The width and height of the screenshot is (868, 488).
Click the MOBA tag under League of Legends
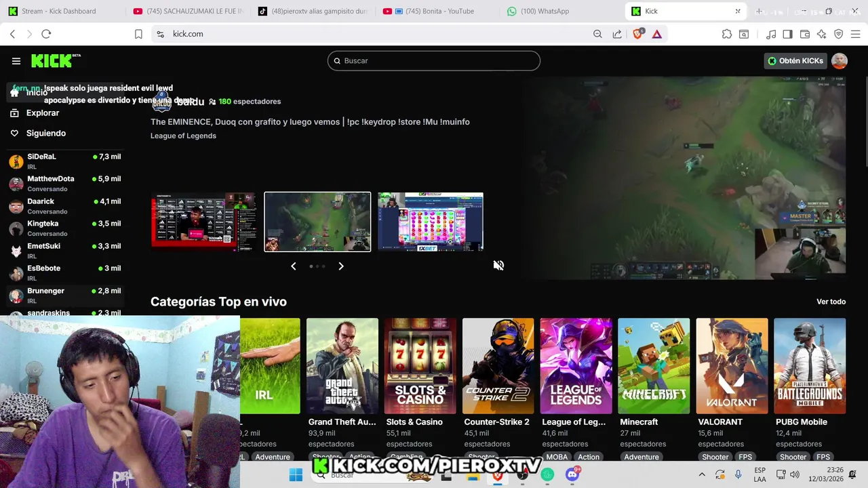coord(557,457)
